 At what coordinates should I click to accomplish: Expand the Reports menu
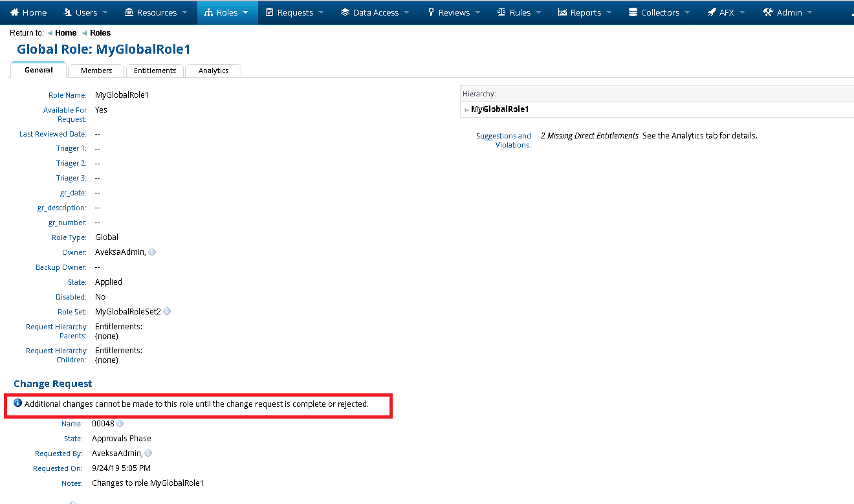585,12
